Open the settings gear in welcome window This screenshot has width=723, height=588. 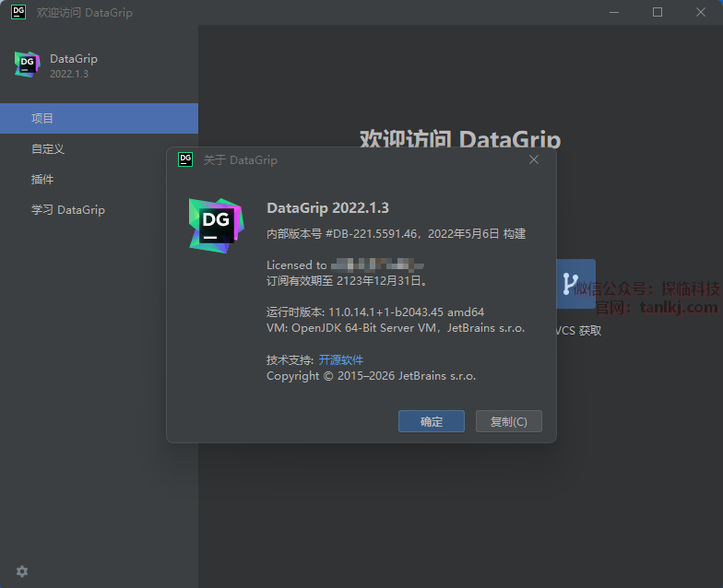[x=22, y=571]
